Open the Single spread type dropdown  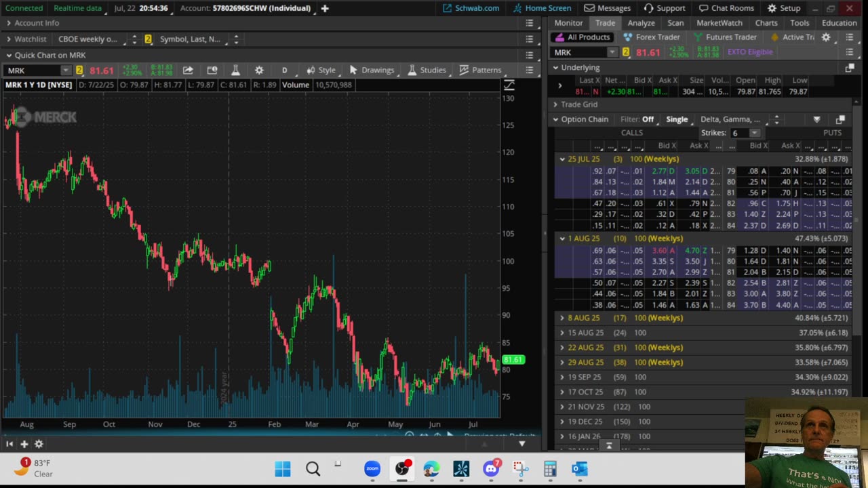point(677,119)
